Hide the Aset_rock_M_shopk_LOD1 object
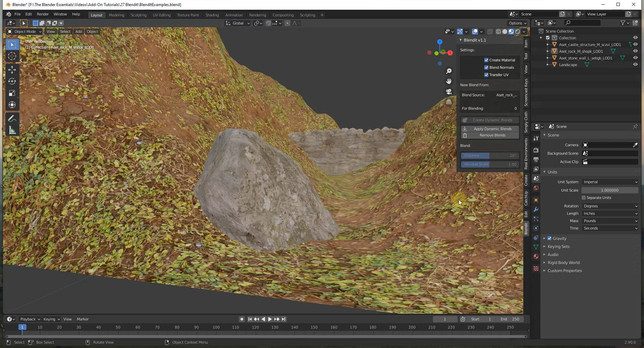This screenshot has width=644, height=348. pyautogui.click(x=635, y=51)
